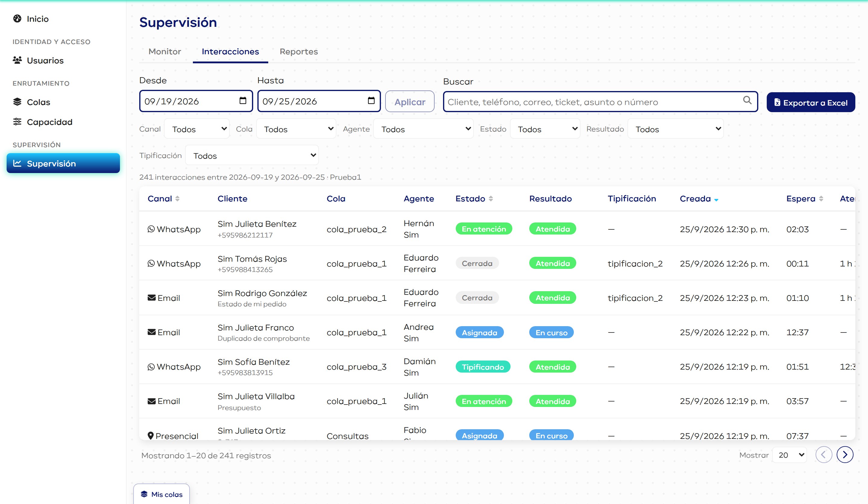The width and height of the screenshot is (868, 504).
Task: Go to next page arrow
Action: [x=845, y=455]
